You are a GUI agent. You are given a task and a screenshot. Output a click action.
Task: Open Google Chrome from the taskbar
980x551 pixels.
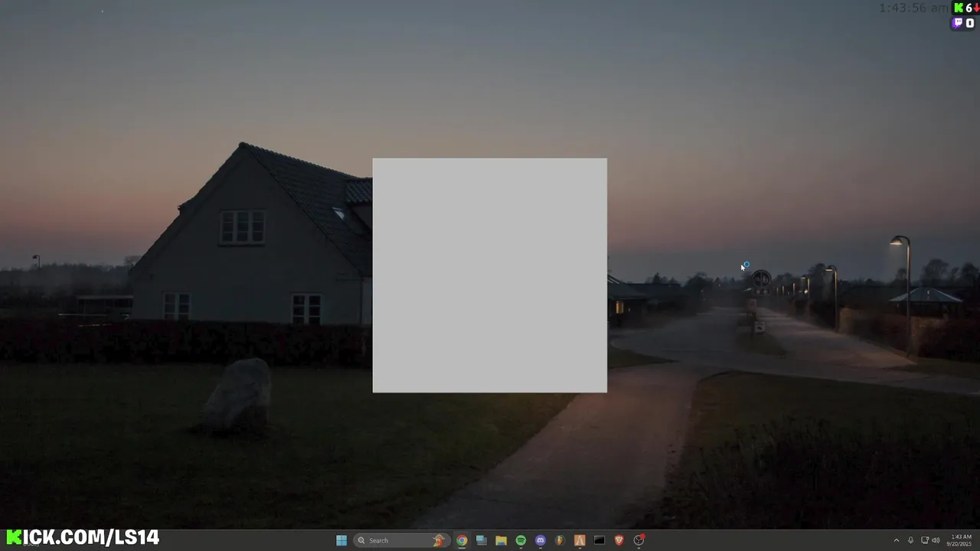[462, 540]
